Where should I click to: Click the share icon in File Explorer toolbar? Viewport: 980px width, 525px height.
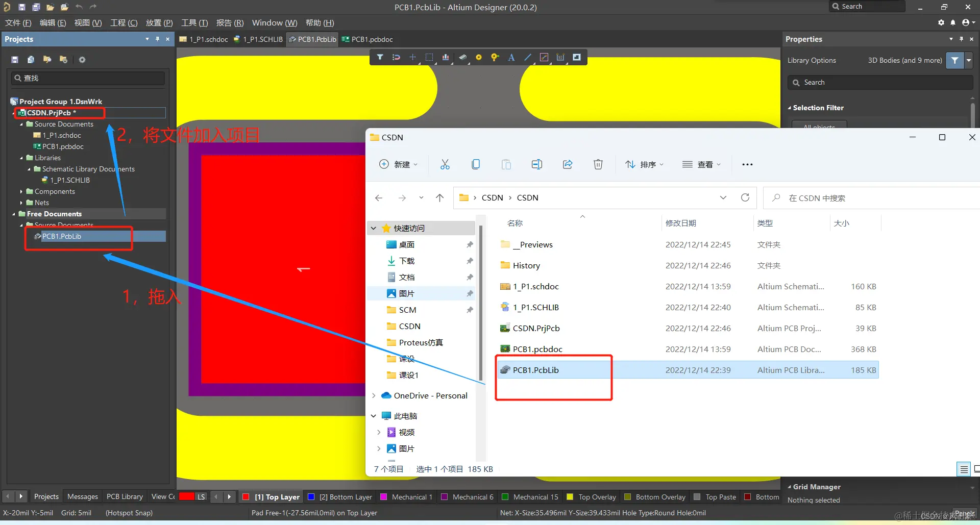point(568,164)
